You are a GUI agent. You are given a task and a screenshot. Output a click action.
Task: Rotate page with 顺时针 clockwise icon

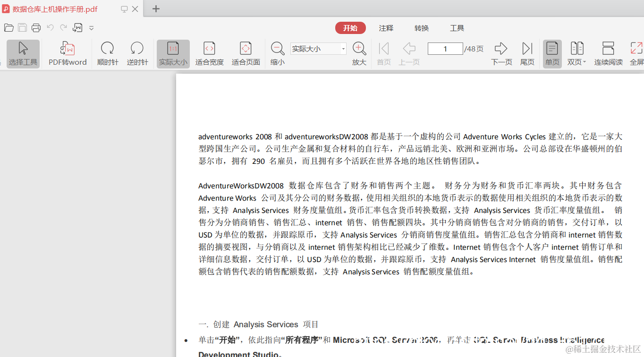click(x=107, y=54)
